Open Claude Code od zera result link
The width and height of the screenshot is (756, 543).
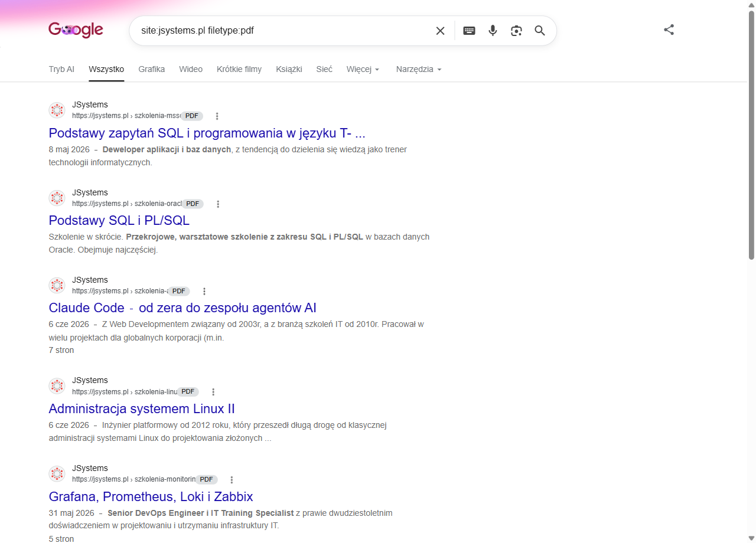click(183, 308)
